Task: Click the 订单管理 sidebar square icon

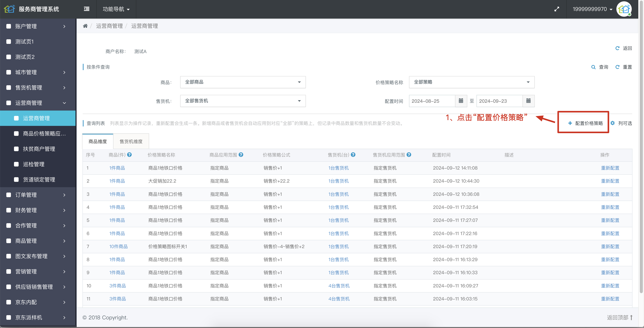Action: pyautogui.click(x=8, y=195)
